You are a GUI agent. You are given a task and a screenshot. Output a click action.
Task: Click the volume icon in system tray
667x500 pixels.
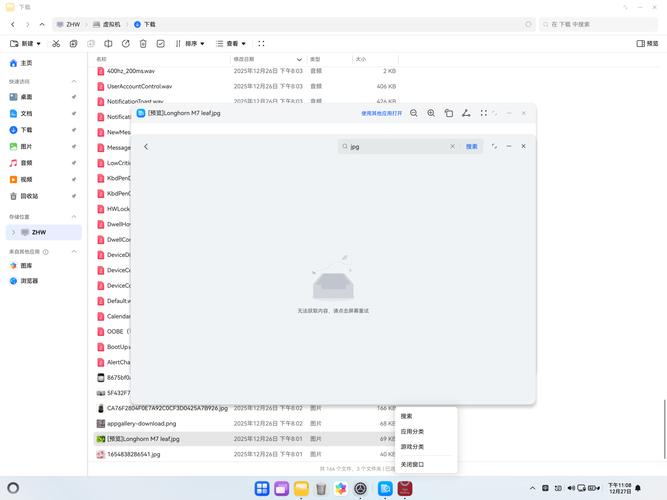570,488
